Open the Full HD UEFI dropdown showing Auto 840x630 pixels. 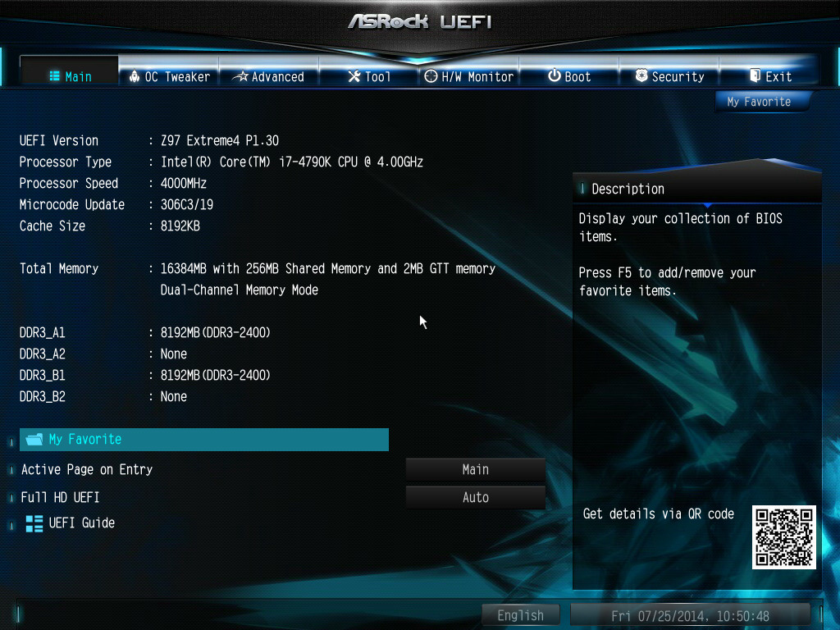tap(475, 498)
